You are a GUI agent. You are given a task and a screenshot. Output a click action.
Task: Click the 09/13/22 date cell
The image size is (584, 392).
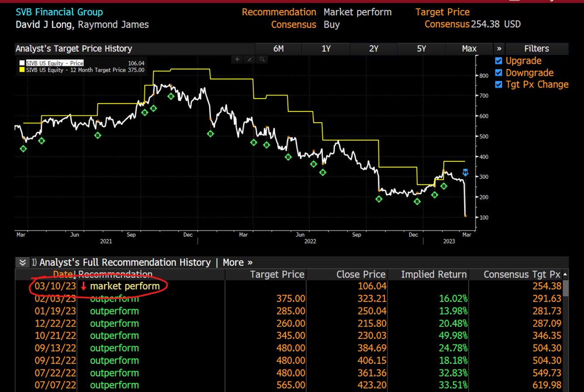point(55,348)
